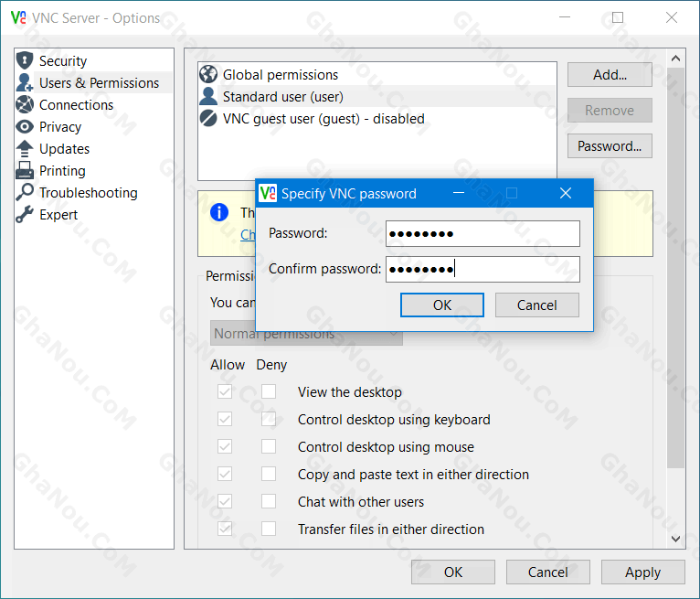This screenshot has height=599, width=700.
Task: Click the Connections globe icon in sidebar
Action: pyautogui.click(x=25, y=104)
